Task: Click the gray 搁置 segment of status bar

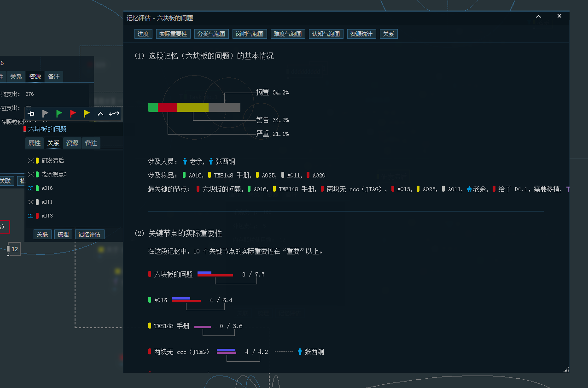Action: coord(224,107)
